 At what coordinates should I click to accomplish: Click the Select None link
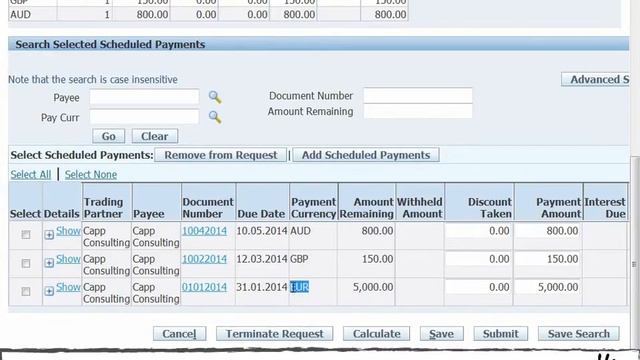pyautogui.click(x=91, y=175)
